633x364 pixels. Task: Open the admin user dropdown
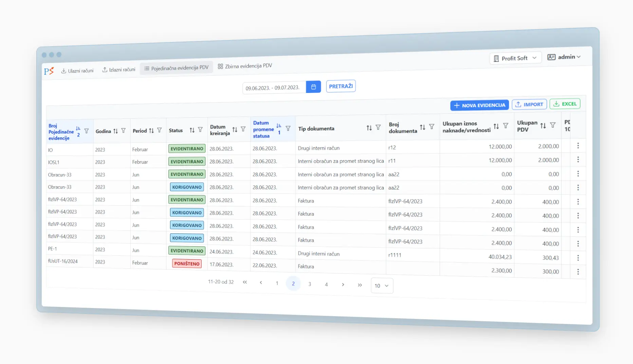pos(564,57)
